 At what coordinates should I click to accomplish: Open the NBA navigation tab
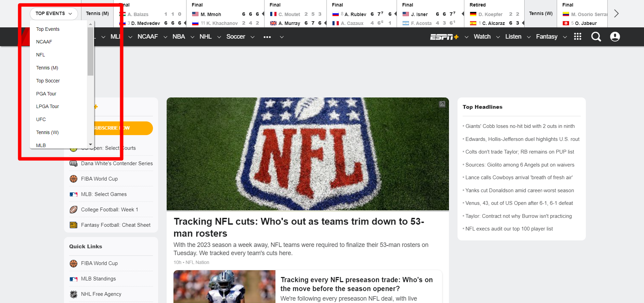click(179, 37)
